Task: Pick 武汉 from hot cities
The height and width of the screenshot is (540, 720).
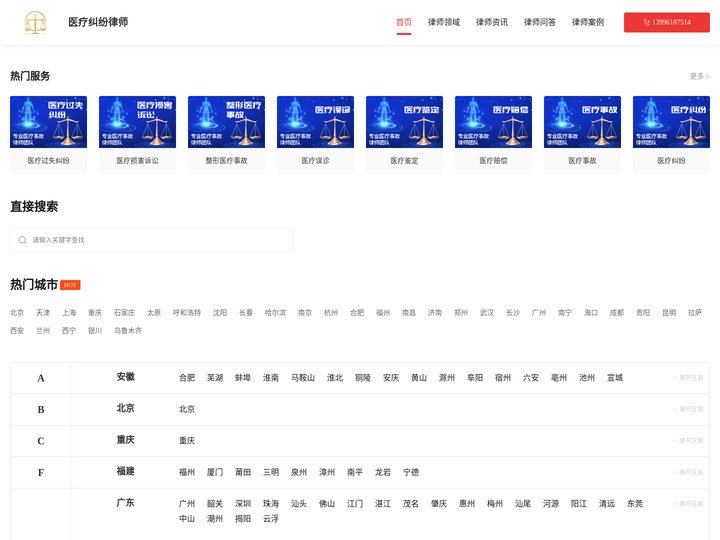Action: click(x=487, y=313)
